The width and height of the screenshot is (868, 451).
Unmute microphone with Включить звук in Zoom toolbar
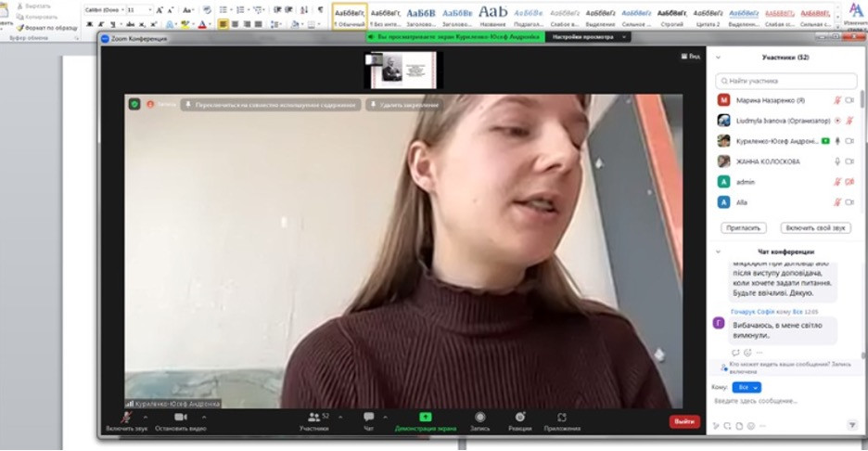pos(127,421)
